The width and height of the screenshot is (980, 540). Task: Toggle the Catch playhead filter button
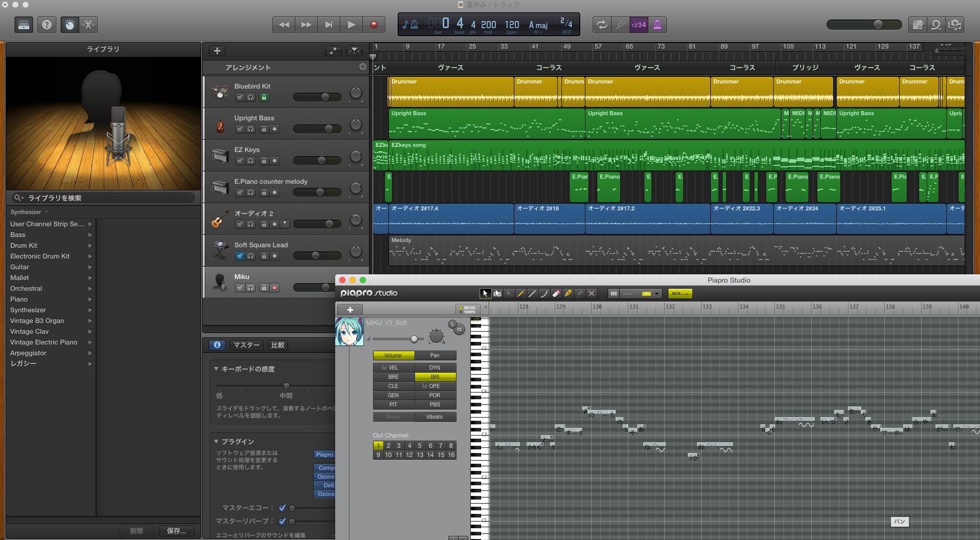354,51
